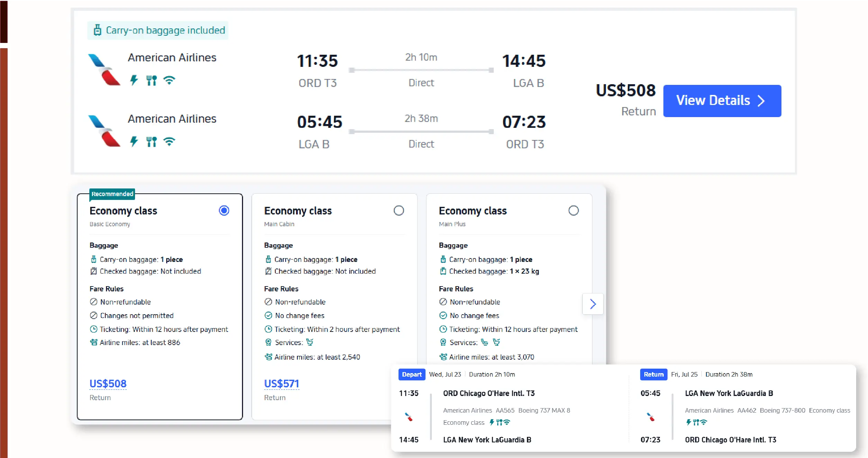The image size is (868, 458).
Task: Show next fare options with right arrow
Action: click(x=593, y=304)
